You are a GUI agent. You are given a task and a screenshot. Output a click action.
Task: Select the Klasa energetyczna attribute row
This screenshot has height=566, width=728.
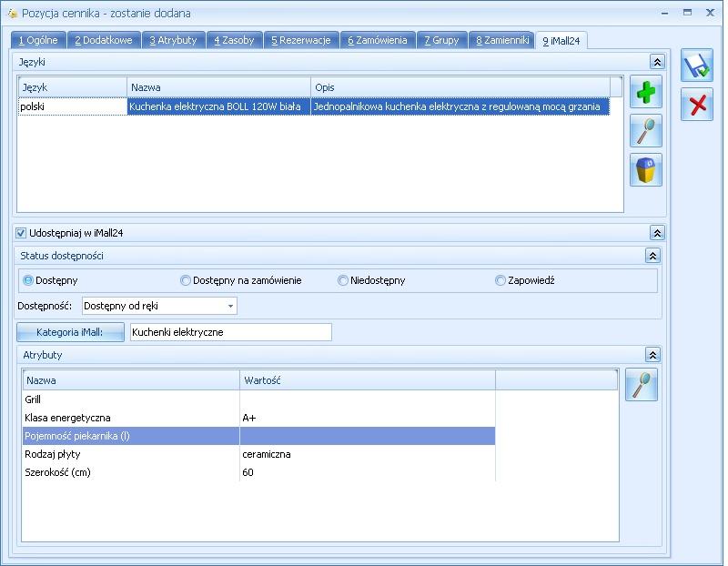[x=258, y=418]
